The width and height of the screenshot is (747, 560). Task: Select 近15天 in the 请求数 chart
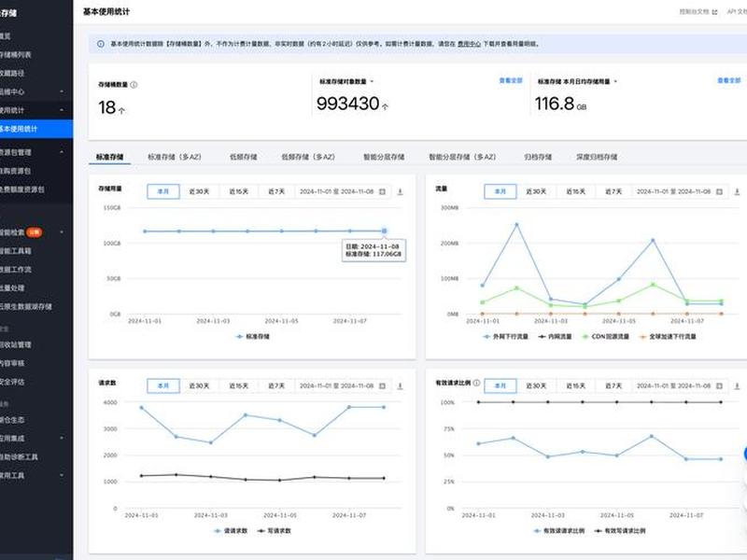[x=239, y=385]
